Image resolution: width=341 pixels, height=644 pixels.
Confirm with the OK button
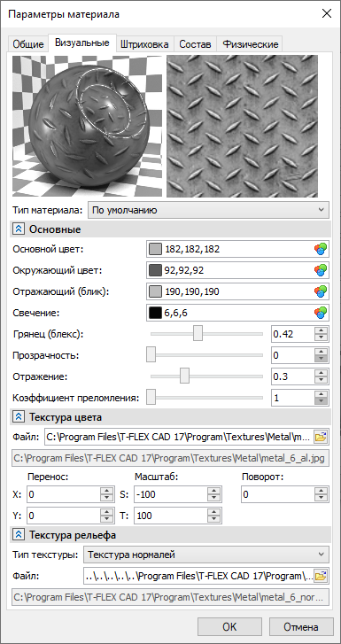pos(229,627)
